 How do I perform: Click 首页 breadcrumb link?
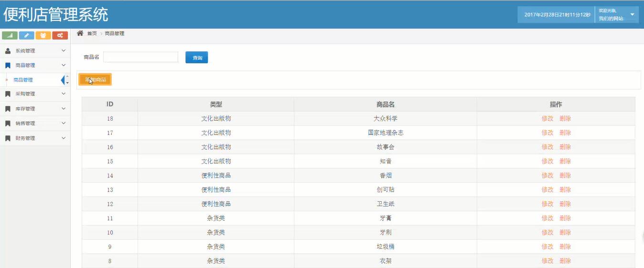point(92,33)
